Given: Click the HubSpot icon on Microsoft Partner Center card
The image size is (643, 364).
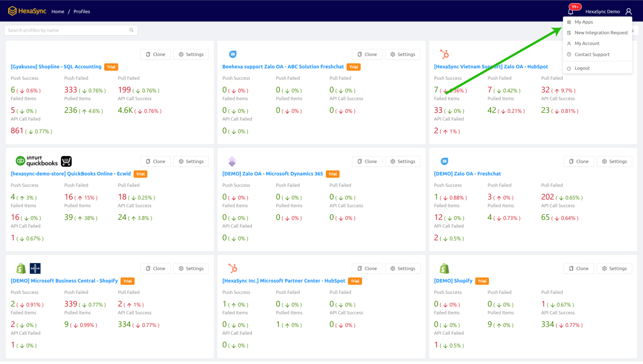Looking at the screenshot, I should tap(233, 269).
